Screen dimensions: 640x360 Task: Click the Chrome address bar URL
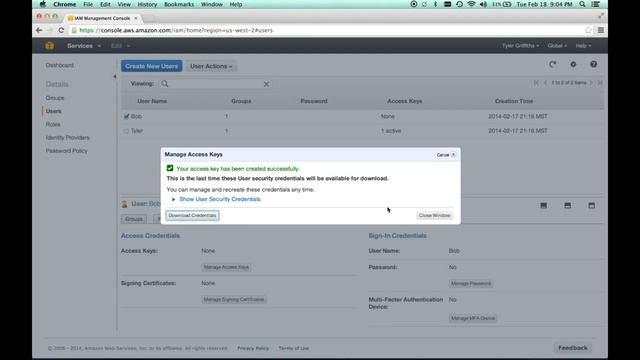(x=176, y=30)
